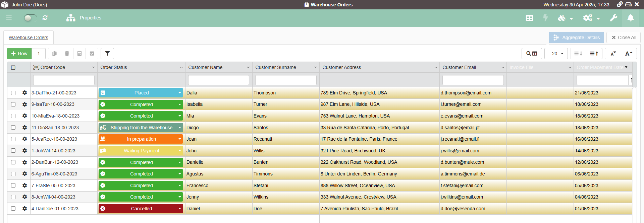Click the refresh icon in header
The height and width of the screenshot is (223, 644).
click(x=45, y=18)
